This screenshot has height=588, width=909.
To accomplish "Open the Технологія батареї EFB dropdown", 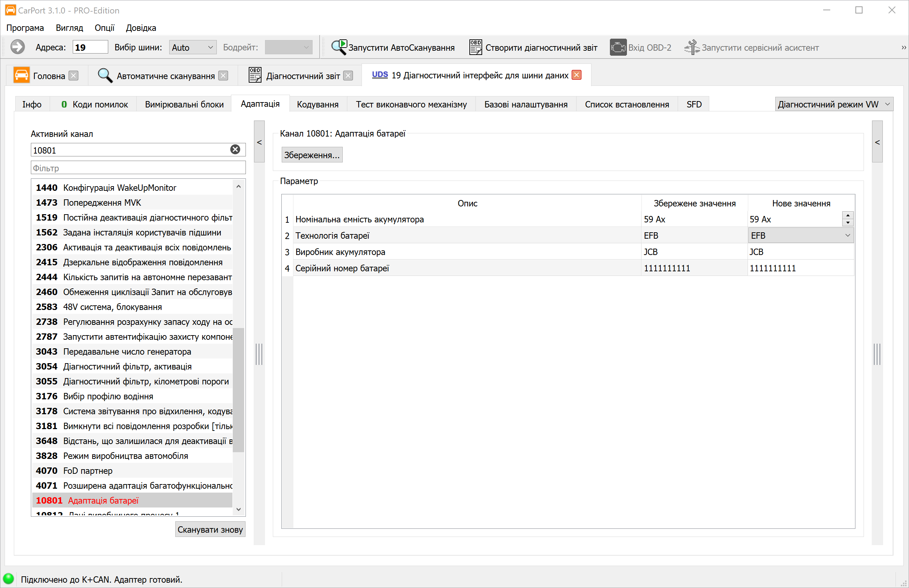I will tap(800, 235).
